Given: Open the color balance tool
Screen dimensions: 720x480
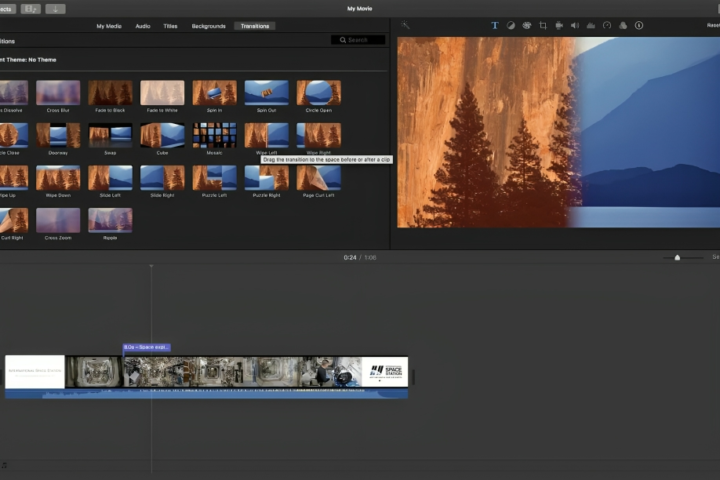Looking at the screenshot, I should [x=510, y=25].
